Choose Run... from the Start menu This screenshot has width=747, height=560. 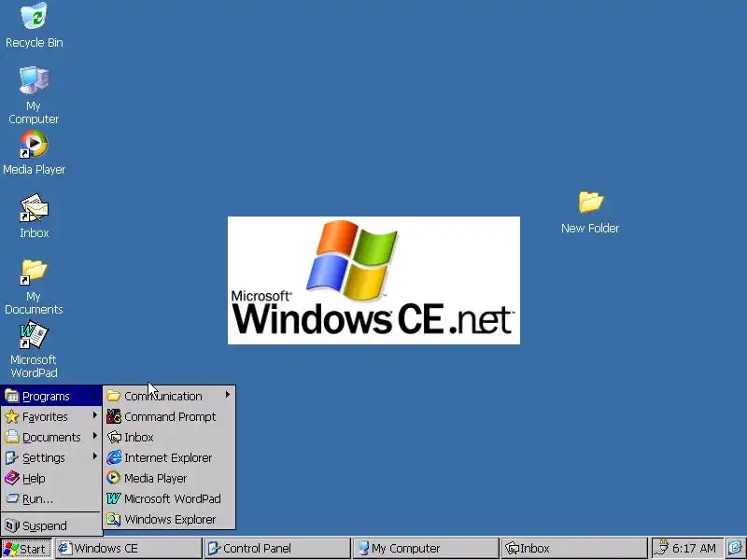tap(51, 498)
